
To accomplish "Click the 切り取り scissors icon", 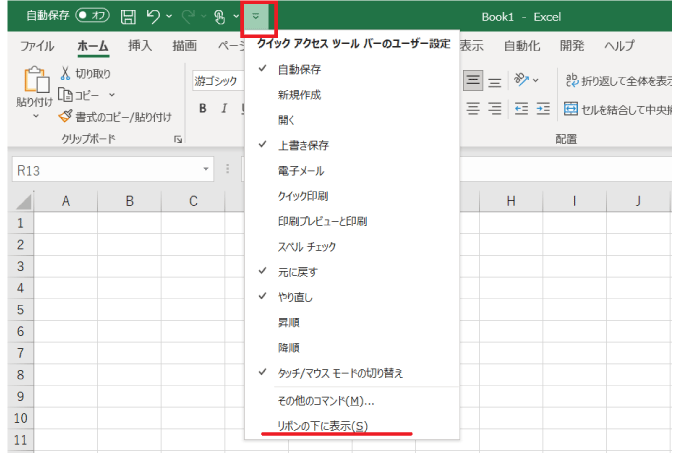I will click(x=65, y=73).
